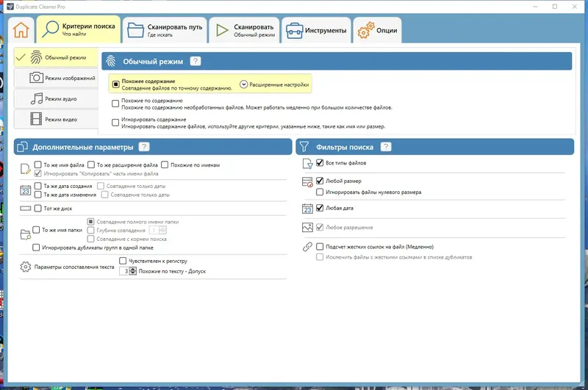Click the gear icon of Параметры сопоставления текста

[x=25, y=267]
